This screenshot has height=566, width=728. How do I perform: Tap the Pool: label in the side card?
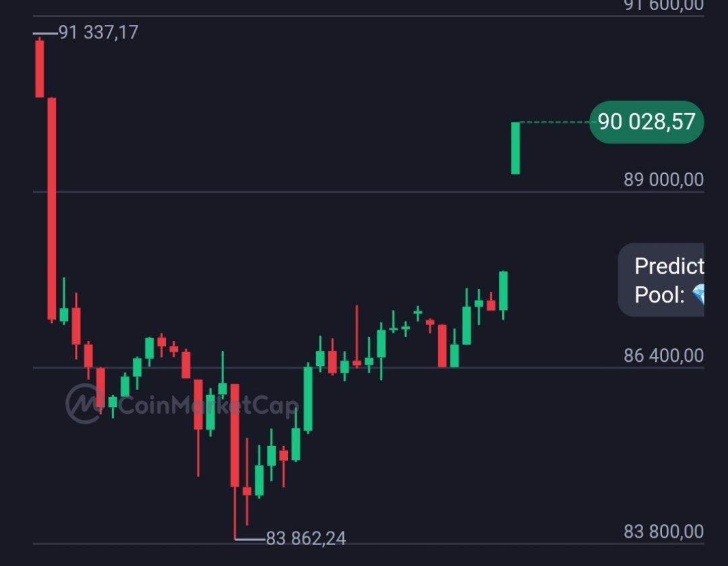pos(660,294)
